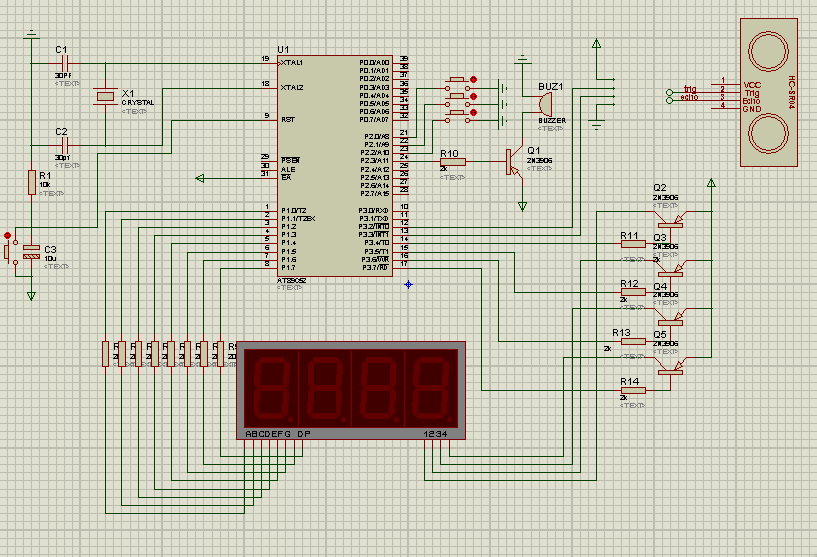Select capacitor C2 symbol
The width and height of the screenshot is (817, 557).
(x=65, y=145)
